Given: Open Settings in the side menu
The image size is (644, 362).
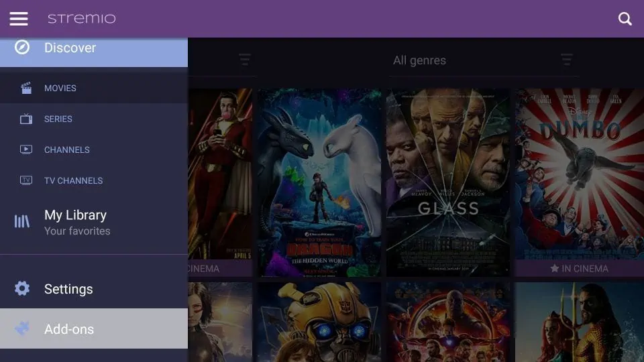Looking at the screenshot, I should tap(94, 288).
